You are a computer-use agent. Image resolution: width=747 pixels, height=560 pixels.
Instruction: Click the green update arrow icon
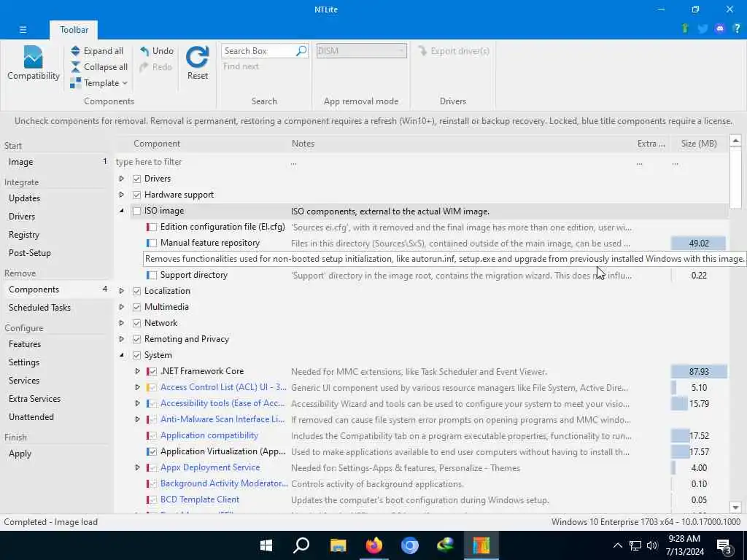[685, 28]
